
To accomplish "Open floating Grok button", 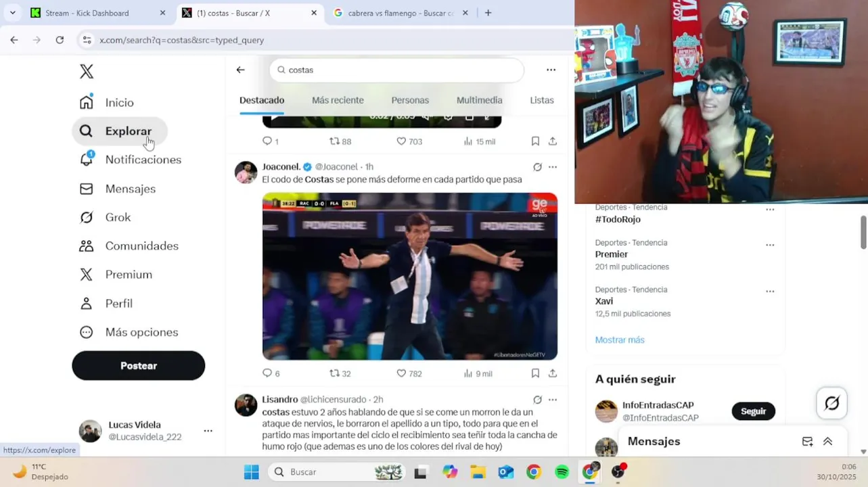I will tap(832, 403).
